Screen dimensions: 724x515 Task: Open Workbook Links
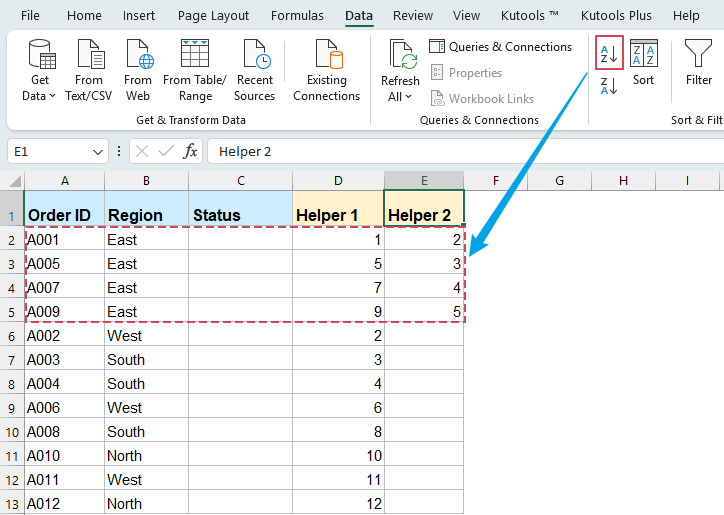(483, 98)
